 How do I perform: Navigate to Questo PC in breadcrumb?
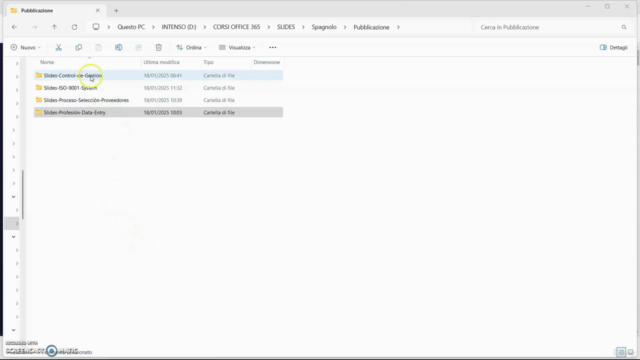pos(131,27)
